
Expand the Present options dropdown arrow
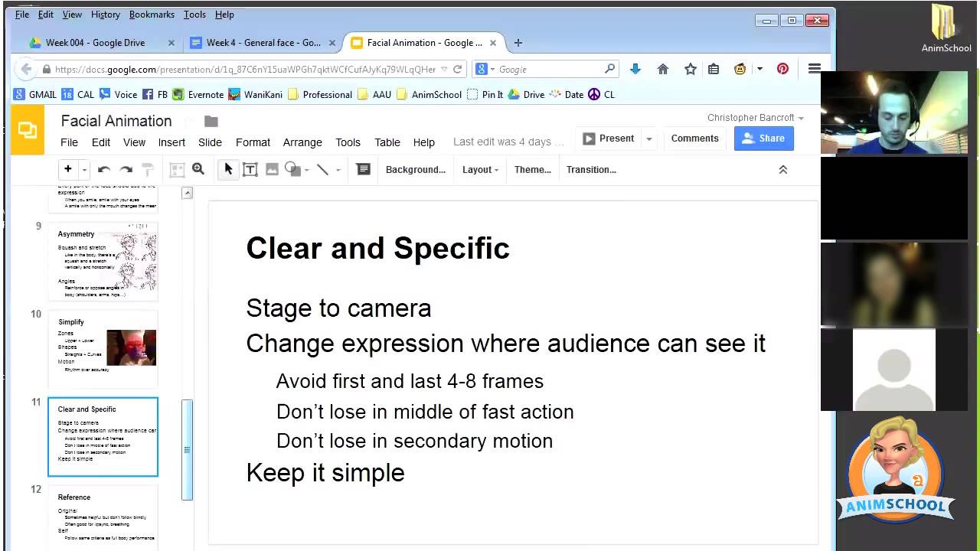(649, 139)
